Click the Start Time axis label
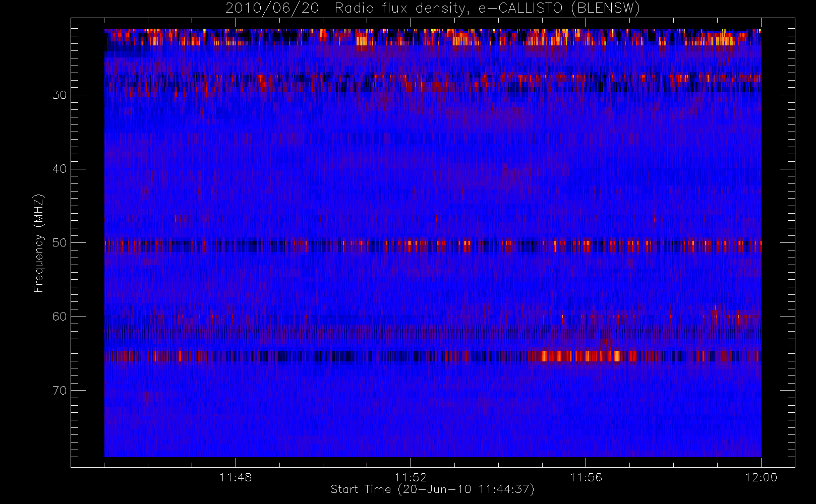 tap(432, 489)
